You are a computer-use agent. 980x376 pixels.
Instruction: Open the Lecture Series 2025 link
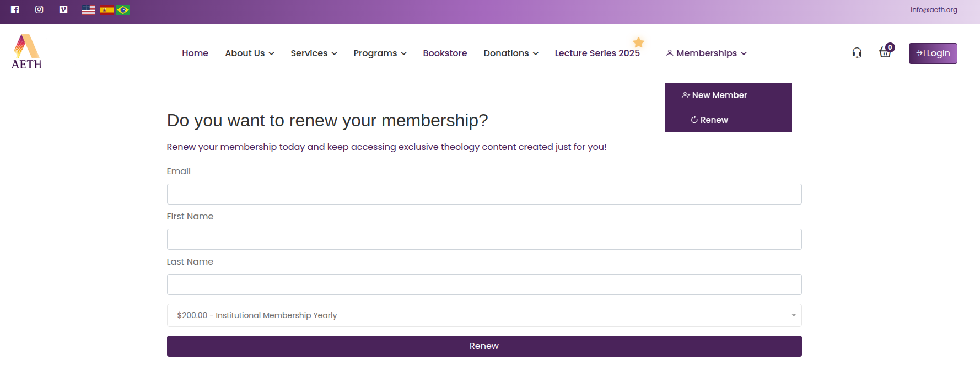click(x=597, y=53)
